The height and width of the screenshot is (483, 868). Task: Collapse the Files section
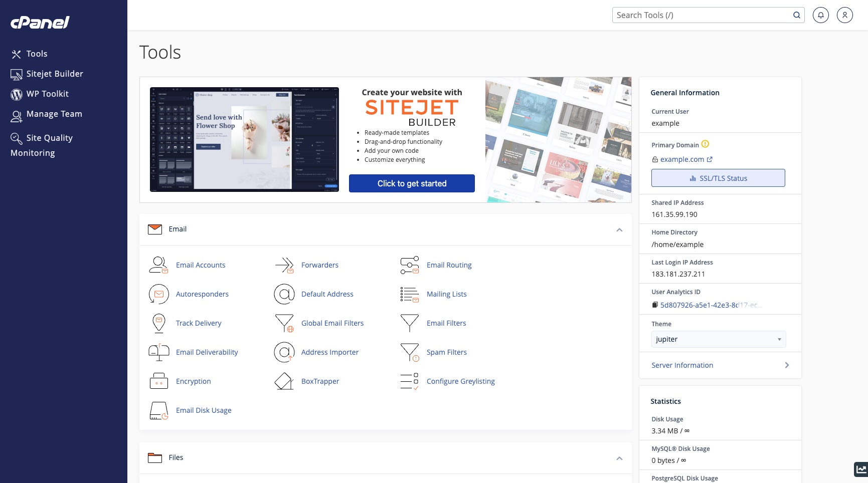(619, 457)
